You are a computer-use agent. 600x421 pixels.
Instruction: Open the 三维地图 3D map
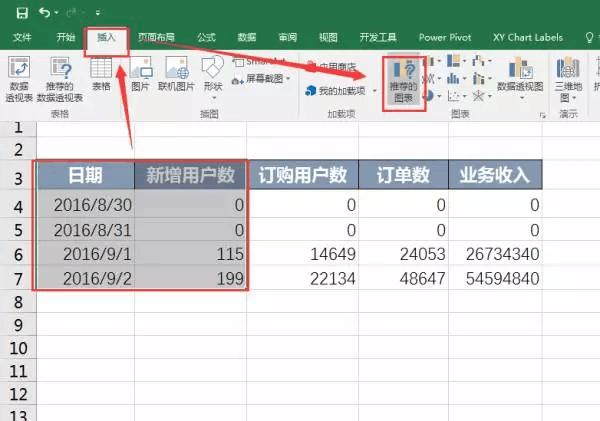[x=568, y=79]
